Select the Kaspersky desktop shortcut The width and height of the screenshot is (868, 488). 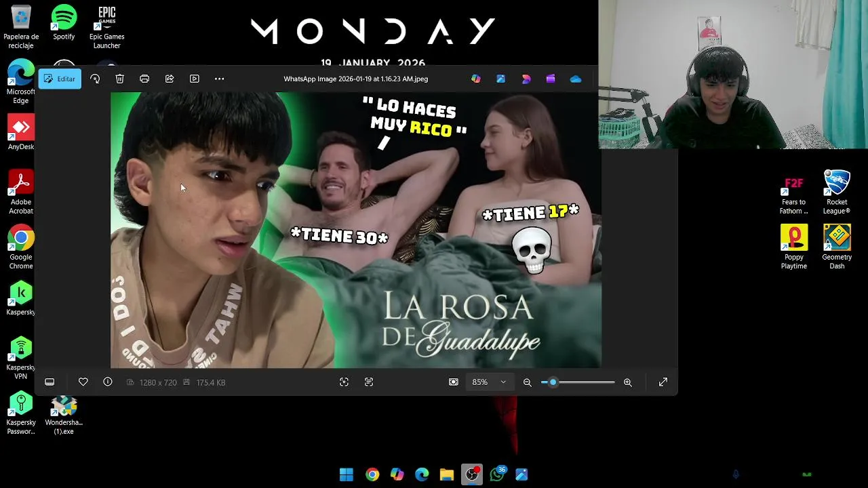tap(21, 298)
